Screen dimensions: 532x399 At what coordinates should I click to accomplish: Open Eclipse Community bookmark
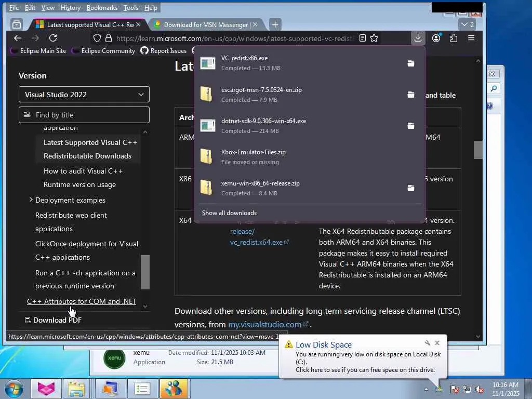click(x=103, y=51)
